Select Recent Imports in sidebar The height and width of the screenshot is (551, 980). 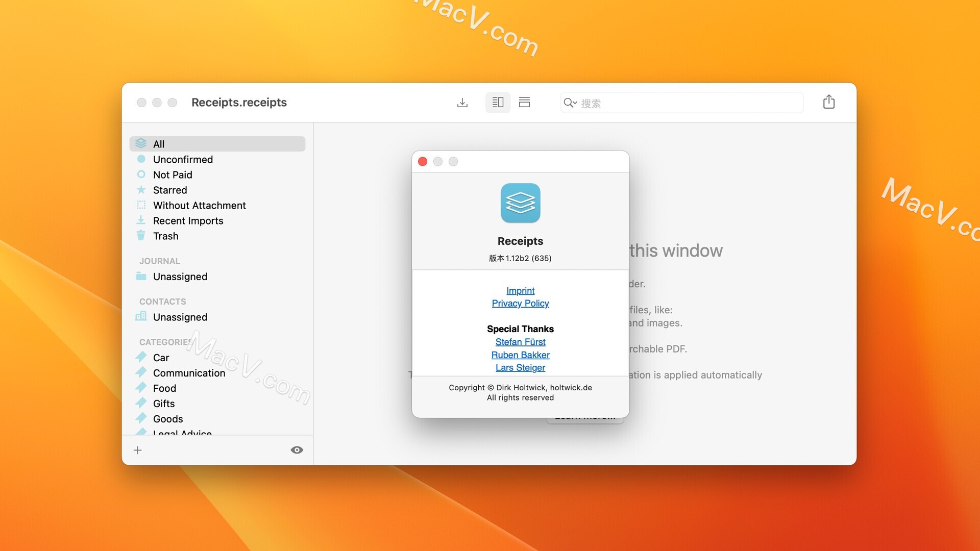tap(188, 220)
